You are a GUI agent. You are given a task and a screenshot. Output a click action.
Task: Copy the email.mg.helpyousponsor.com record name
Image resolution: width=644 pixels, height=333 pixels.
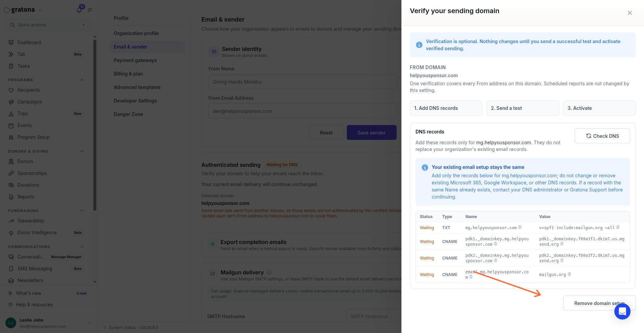471,277
